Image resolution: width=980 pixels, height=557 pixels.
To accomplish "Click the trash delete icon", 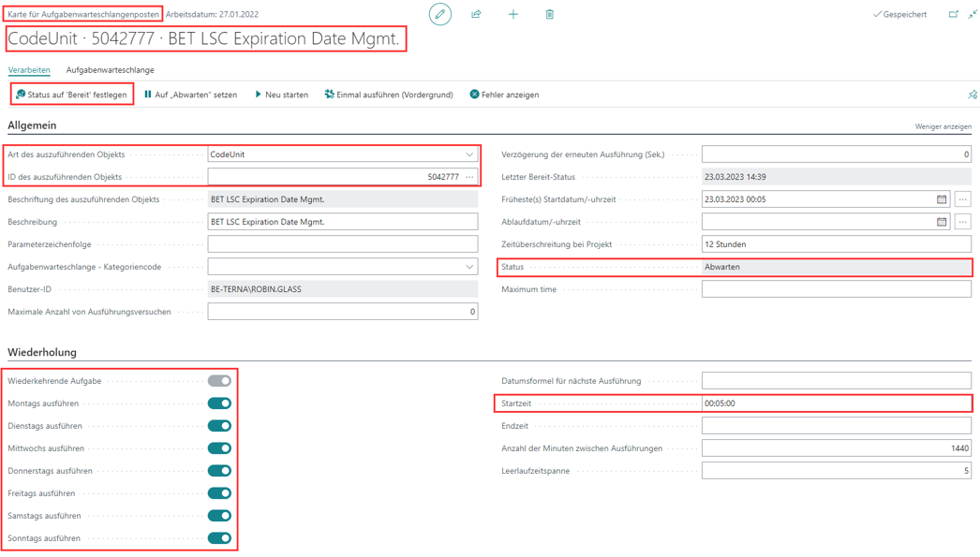I will [x=549, y=14].
